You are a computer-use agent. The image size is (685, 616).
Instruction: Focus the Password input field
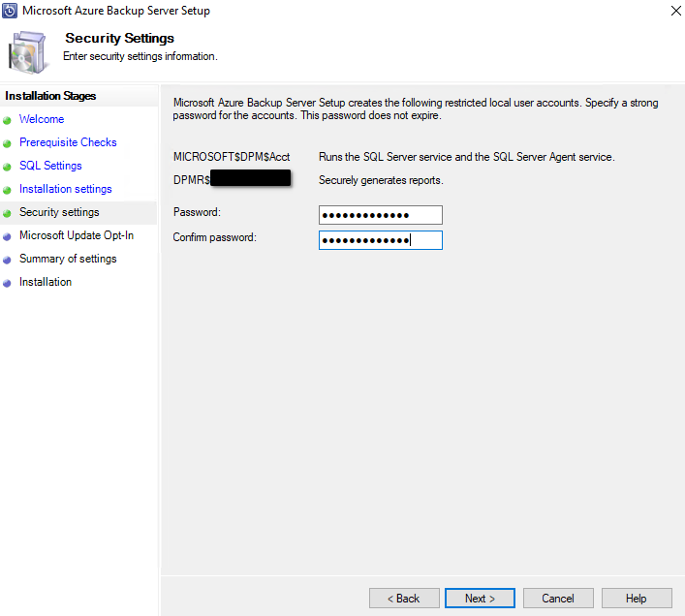pyautogui.click(x=381, y=215)
